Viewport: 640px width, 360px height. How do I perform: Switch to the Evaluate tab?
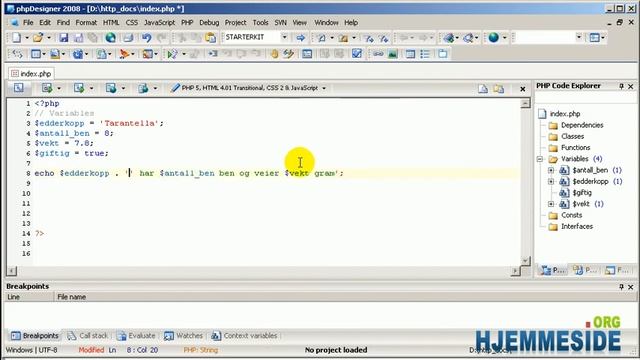[136, 336]
